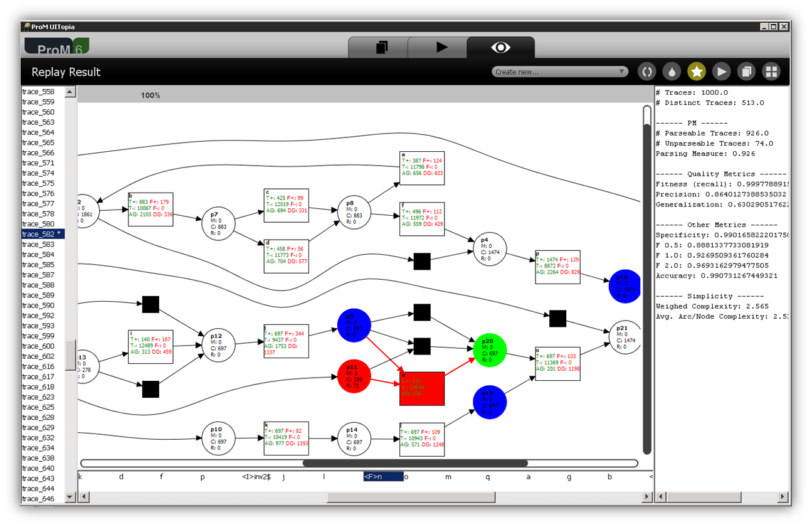Open the workspace tab with stacked pages icon
The image size is (812, 527).
click(x=382, y=48)
